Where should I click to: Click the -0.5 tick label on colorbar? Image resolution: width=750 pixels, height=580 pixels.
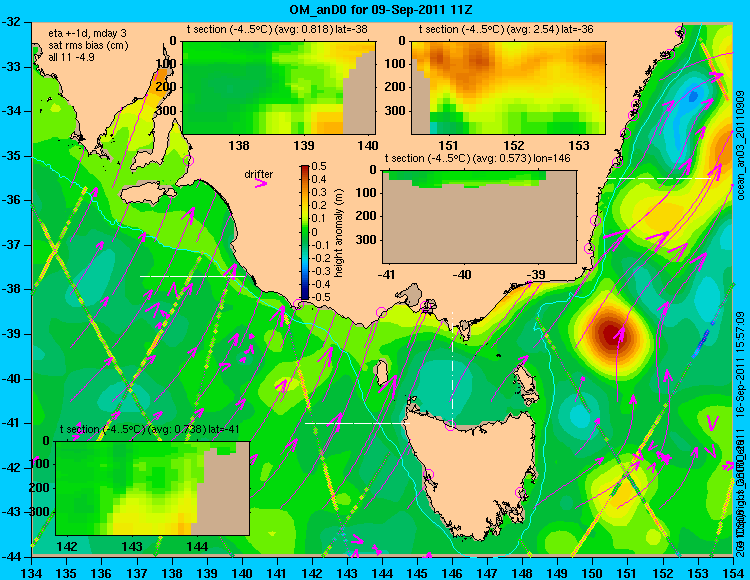point(321,297)
